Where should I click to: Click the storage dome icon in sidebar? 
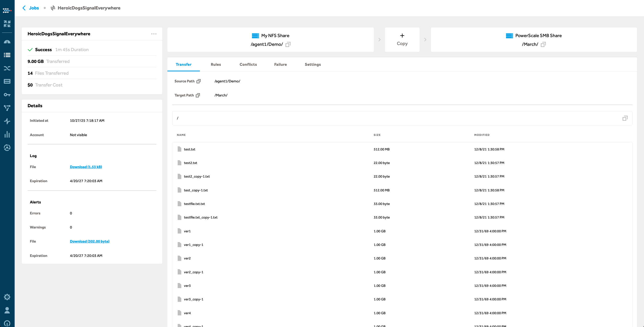7,41
